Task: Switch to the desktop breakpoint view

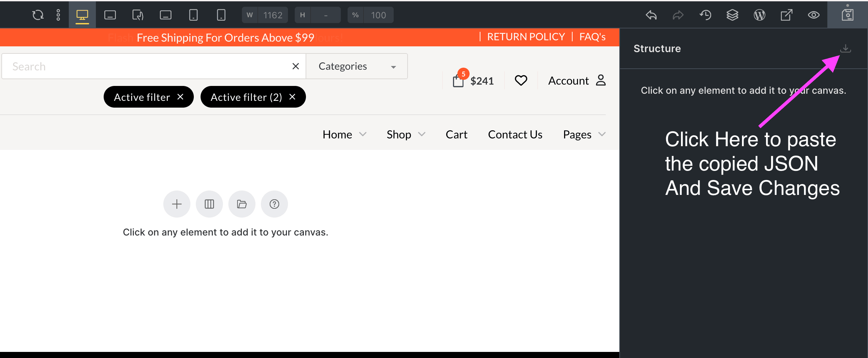Action: (x=82, y=15)
